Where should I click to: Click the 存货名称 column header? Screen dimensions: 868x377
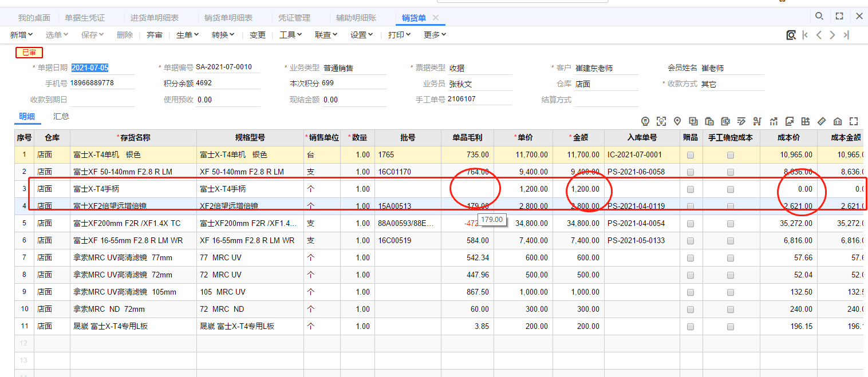pyautogui.click(x=133, y=138)
